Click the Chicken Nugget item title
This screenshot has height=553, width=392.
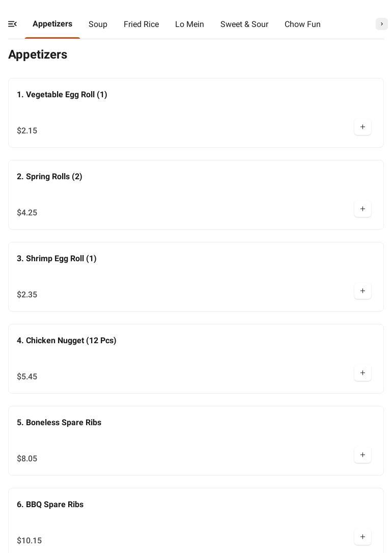pos(67,341)
